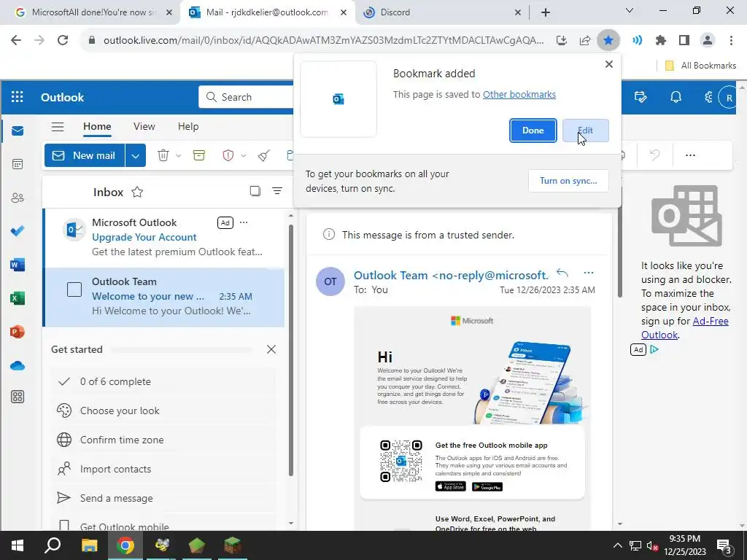Click the Get started progress bar

[x=182, y=349]
